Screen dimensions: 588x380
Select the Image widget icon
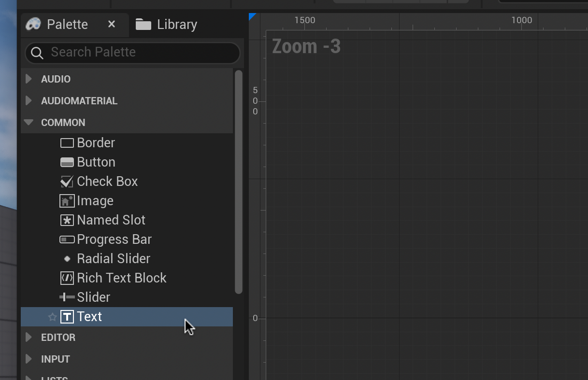pyautogui.click(x=67, y=201)
